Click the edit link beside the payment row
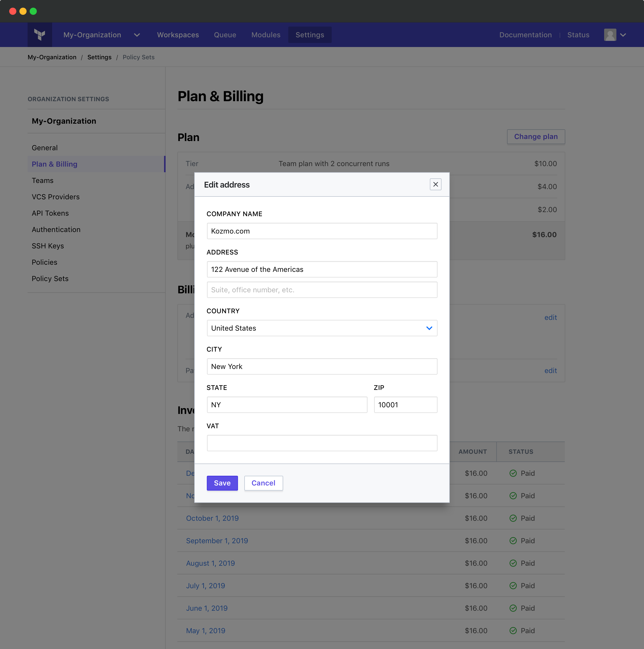Screen dimensions: 644x649 click(x=551, y=370)
